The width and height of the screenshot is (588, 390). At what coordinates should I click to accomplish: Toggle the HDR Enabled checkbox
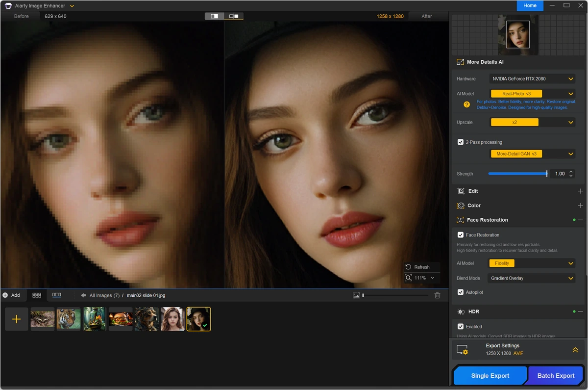[x=461, y=327]
